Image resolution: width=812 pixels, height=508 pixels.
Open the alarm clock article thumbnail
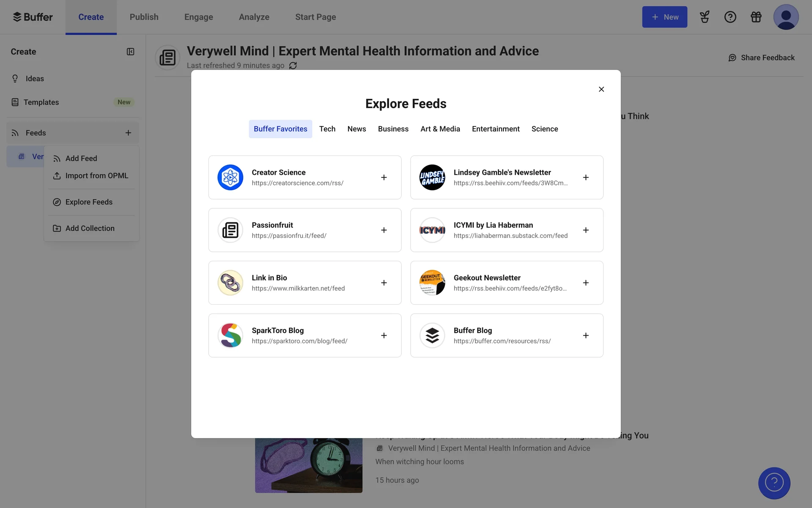pyautogui.click(x=308, y=465)
